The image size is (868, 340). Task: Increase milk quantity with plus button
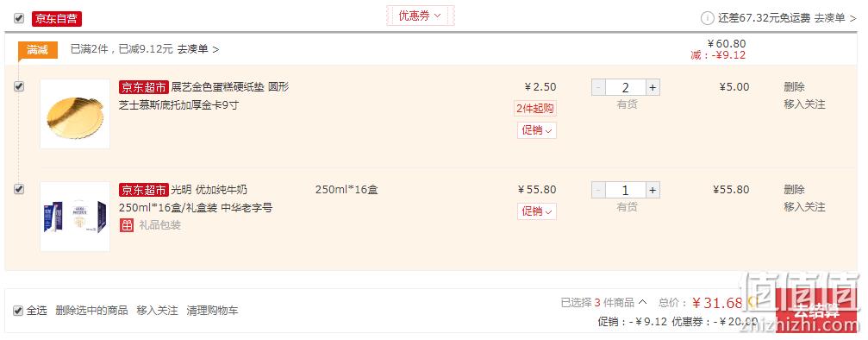coord(653,190)
